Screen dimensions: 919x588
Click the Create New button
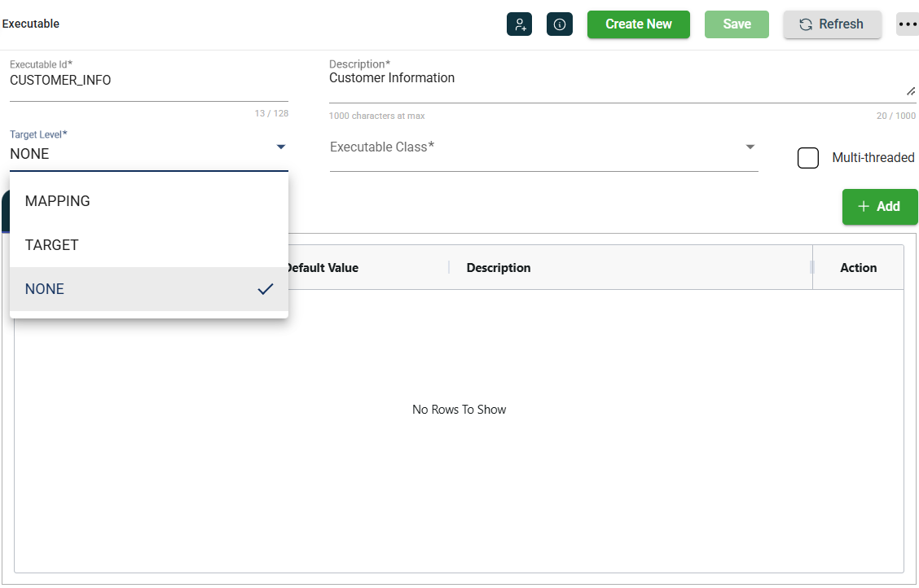(638, 24)
